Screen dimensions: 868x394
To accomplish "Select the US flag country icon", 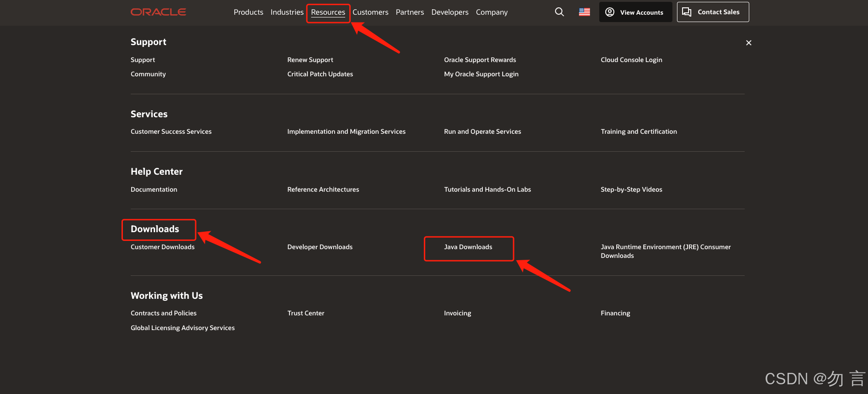I will (x=584, y=12).
